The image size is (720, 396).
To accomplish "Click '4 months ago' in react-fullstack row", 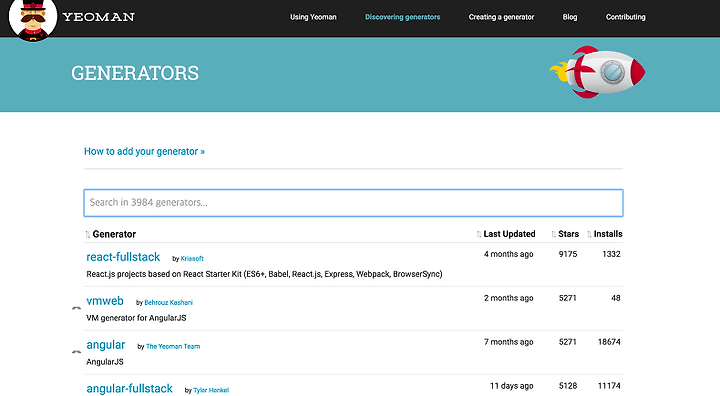I will (x=508, y=254).
